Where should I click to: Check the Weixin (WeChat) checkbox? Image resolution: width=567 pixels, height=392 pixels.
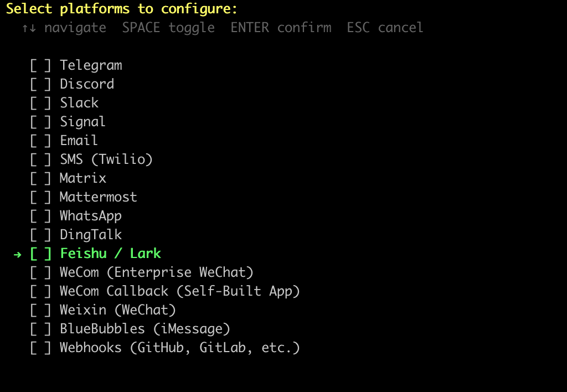tap(40, 310)
